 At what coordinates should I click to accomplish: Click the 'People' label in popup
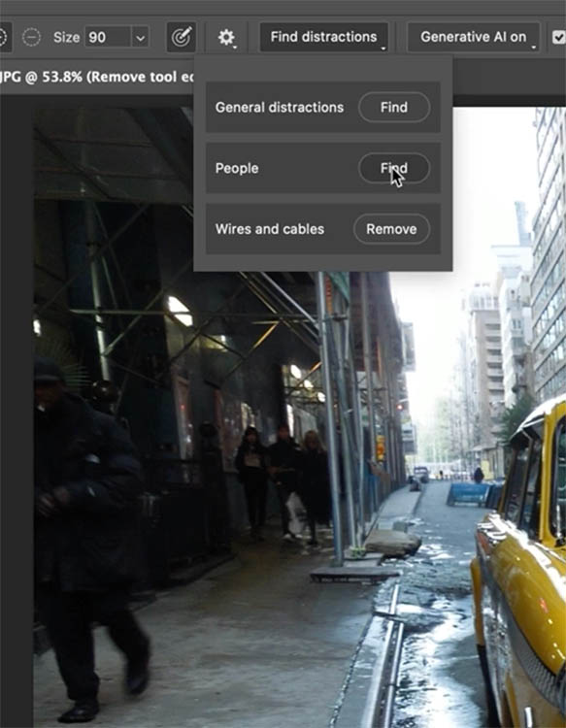tap(237, 168)
